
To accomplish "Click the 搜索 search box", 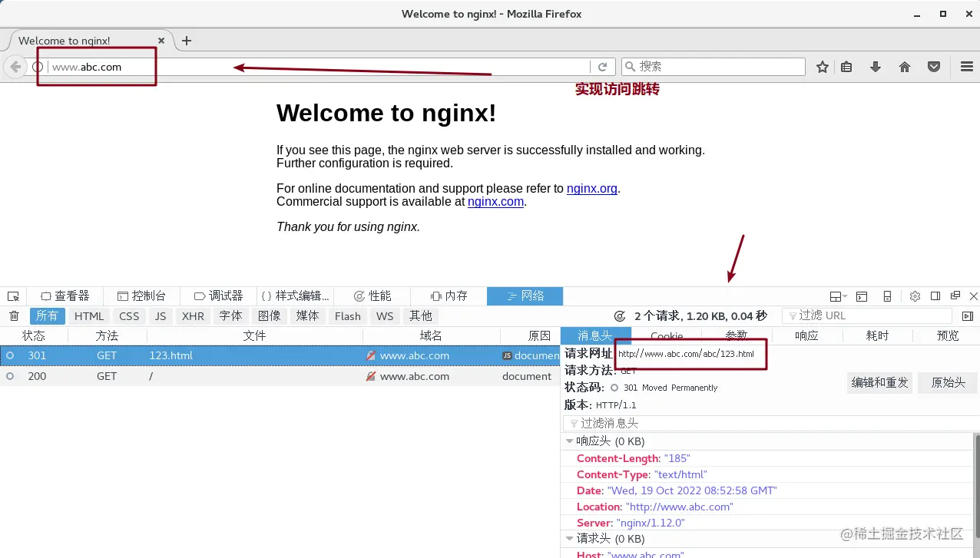I will click(x=713, y=67).
